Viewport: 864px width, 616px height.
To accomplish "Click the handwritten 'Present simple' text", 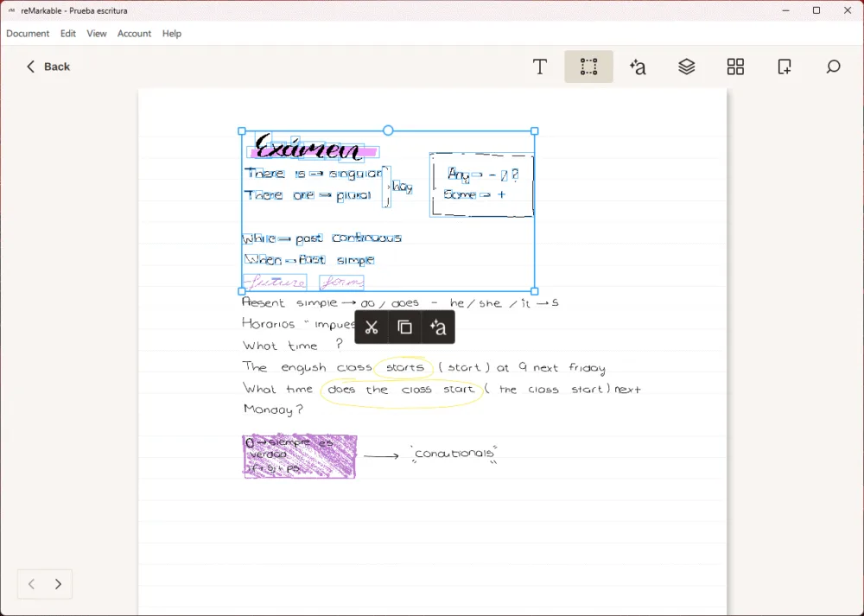I will coord(289,302).
